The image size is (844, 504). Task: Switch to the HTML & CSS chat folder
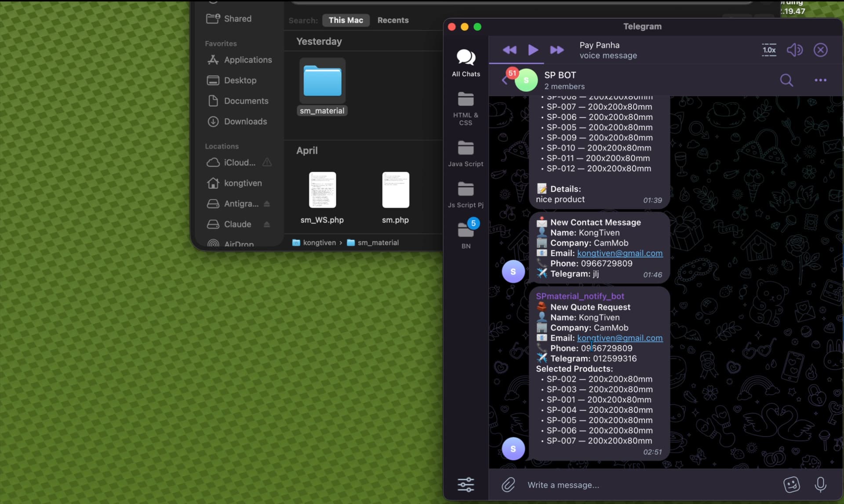click(x=466, y=109)
